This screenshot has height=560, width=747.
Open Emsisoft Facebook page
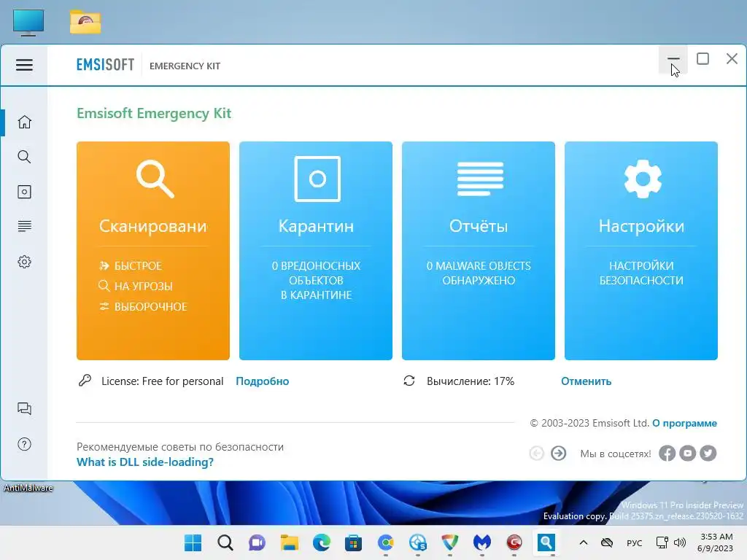[667, 454]
